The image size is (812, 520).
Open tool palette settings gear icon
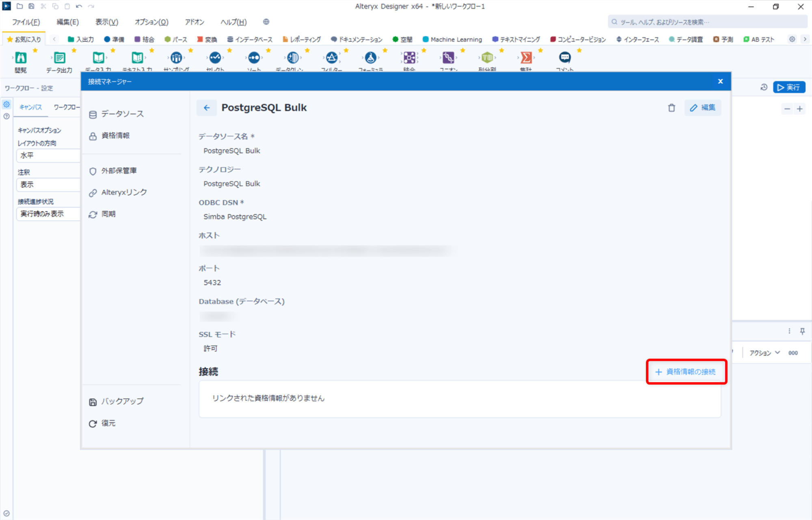792,39
